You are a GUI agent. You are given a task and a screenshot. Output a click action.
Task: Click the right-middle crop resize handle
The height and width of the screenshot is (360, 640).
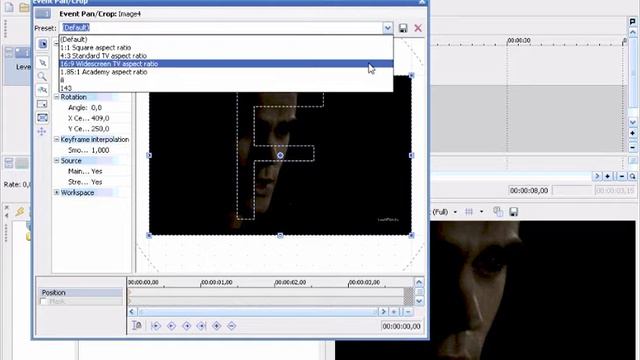(x=411, y=156)
